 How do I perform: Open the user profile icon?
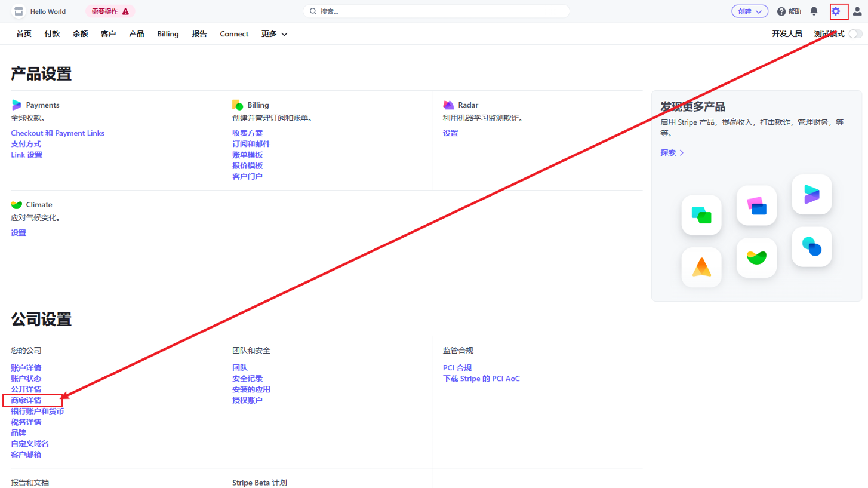(x=857, y=11)
